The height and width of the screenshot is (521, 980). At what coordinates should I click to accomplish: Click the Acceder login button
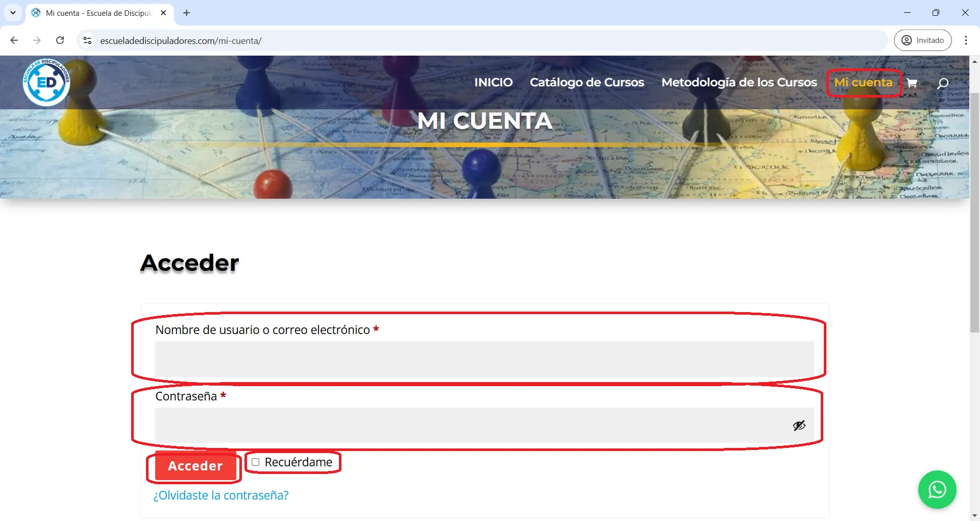pyautogui.click(x=195, y=466)
